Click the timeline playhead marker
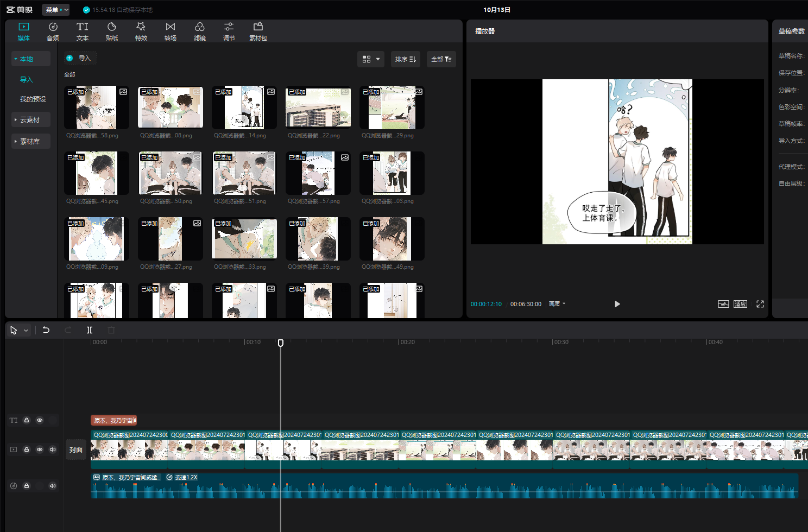The image size is (808, 532). pos(281,343)
